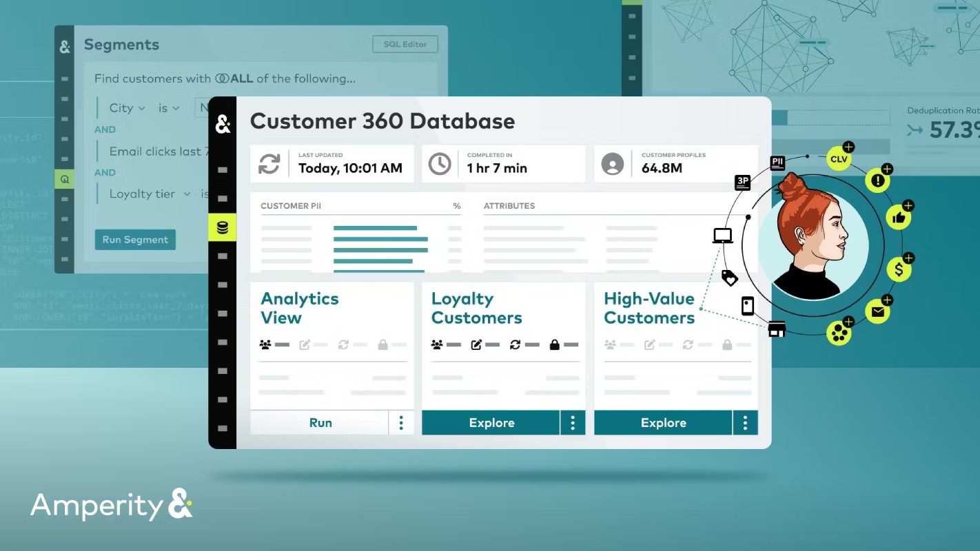Click the storefront icon on the circle
Viewport: 980px width, 551px height.
[x=777, y=329]
